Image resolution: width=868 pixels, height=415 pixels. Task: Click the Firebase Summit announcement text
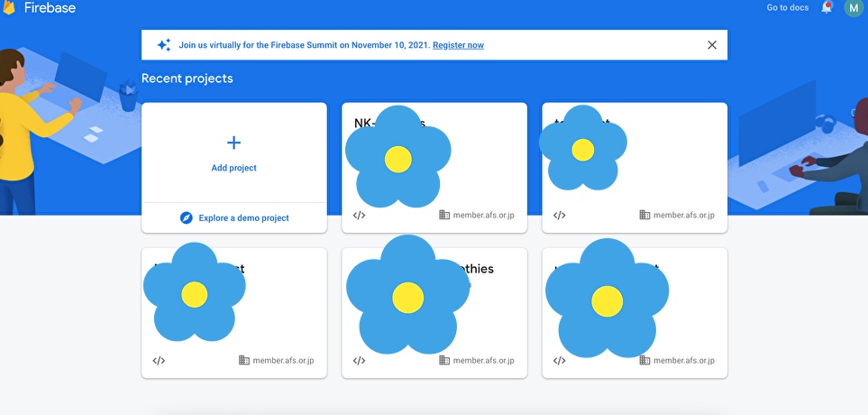coord(305,45)
